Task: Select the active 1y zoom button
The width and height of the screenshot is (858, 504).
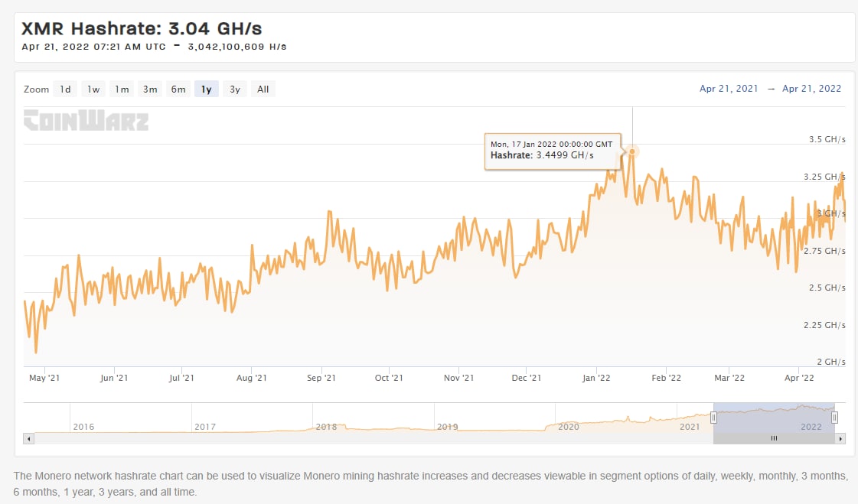Action: coord(207,89)
